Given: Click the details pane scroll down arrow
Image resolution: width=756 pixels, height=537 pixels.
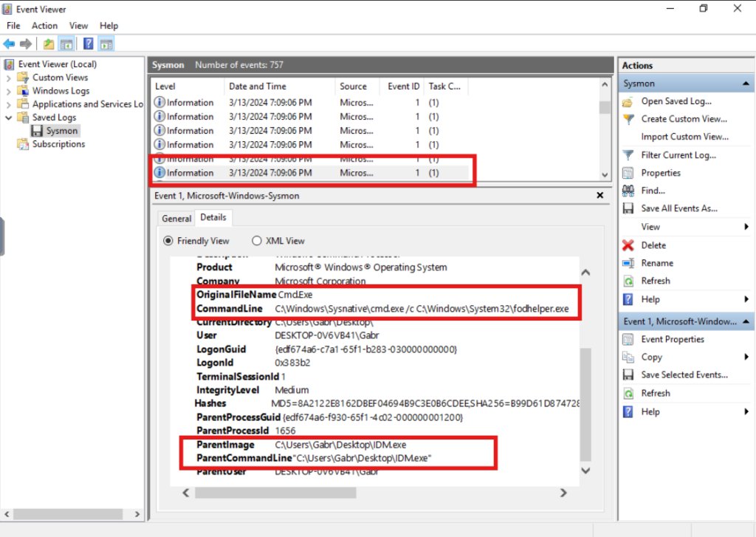Looking at the screenshot, I should click(x=585, y=471).
